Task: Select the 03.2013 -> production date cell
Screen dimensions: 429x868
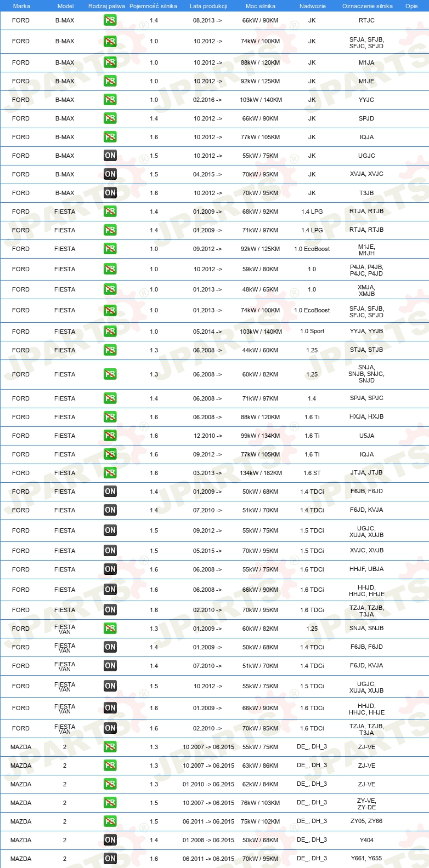Action: (x=207, y=473)
